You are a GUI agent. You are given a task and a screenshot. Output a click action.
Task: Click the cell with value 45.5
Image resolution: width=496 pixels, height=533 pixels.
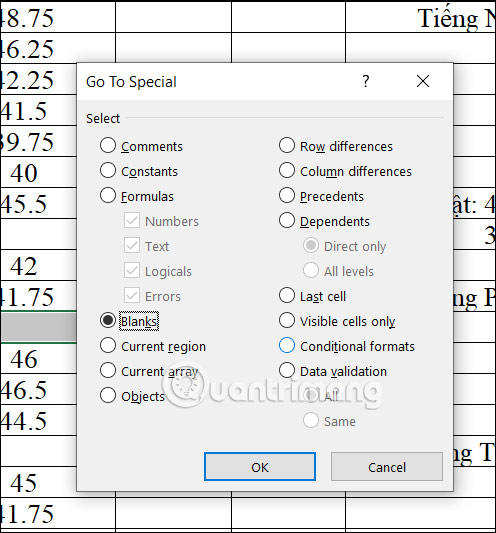click(x=38, y=203)
